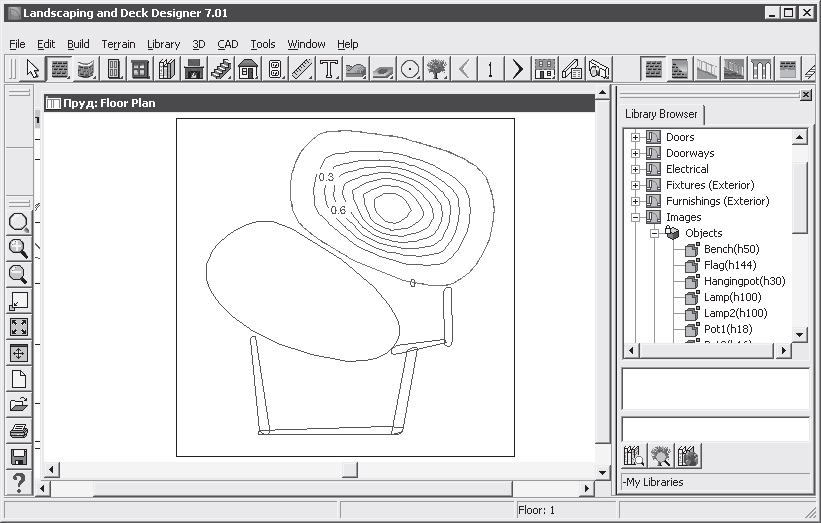The height and width of the screenshot is (523, 821).
Task: Click the printer icon
Action: point(18,431)
